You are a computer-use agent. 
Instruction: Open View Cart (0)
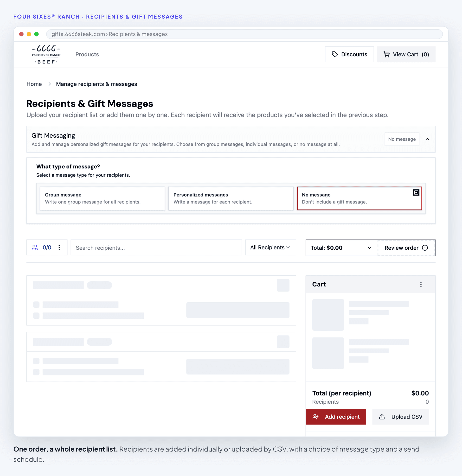(406, 54)
